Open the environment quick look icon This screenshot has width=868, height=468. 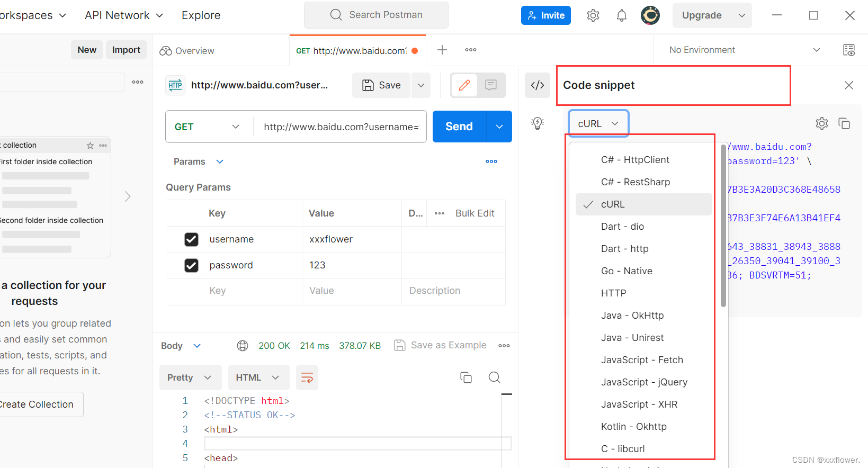849,50
